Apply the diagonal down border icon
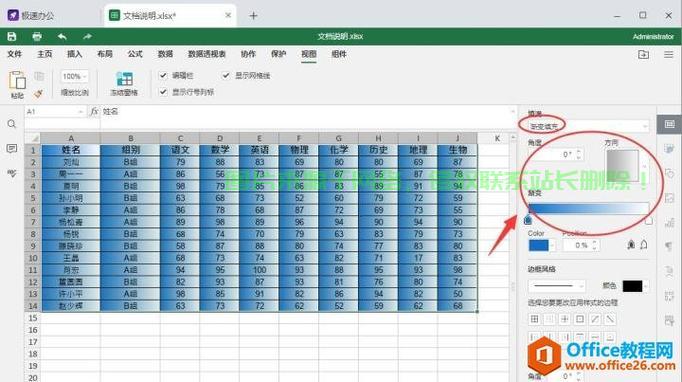The width and height of the screenshot is (682, 382). (610, 319)
